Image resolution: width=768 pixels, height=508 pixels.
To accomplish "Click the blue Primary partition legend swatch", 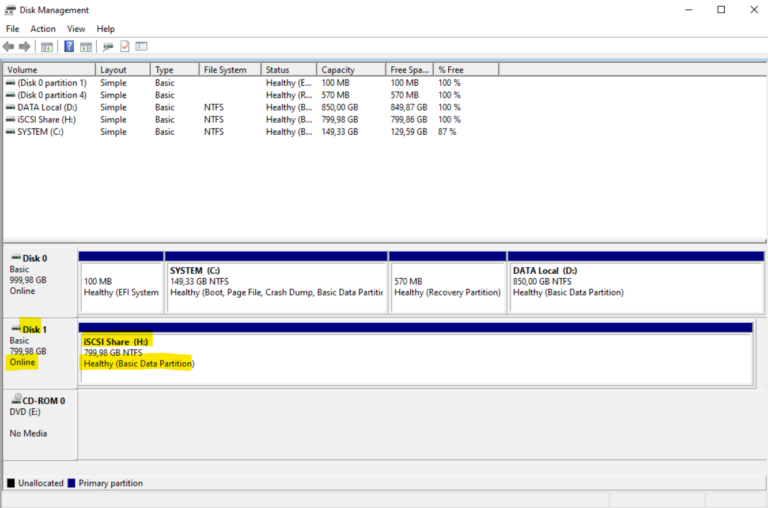I will tap(71, 483).
